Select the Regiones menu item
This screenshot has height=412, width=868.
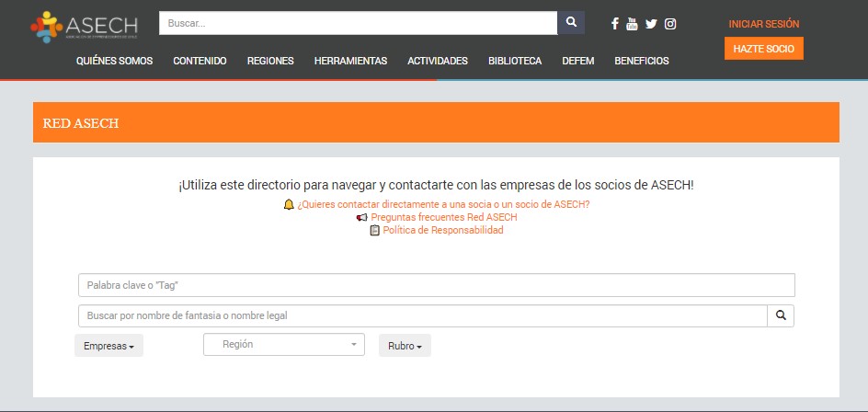tap(270, 61)
